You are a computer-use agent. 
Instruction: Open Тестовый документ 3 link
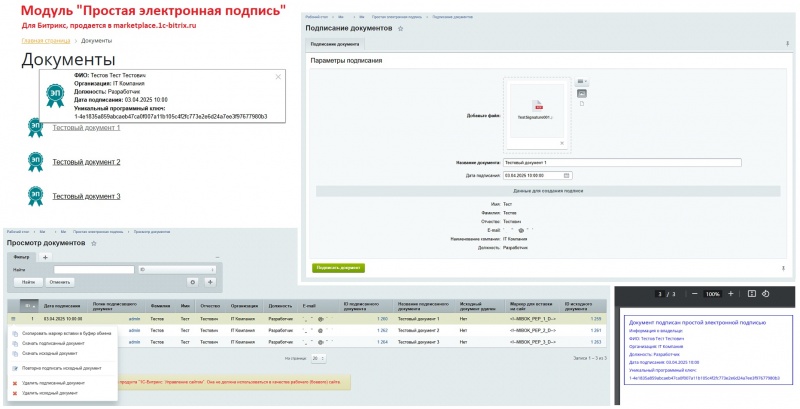click(86, 196)
